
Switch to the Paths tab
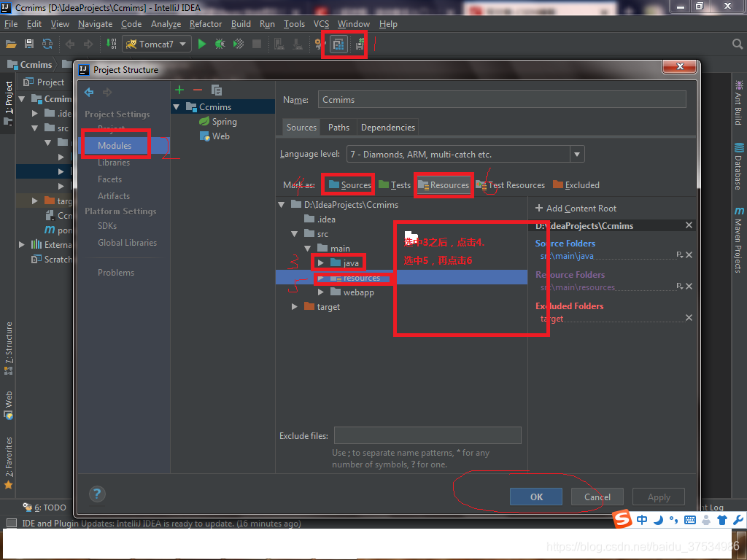click(x=338, y=128)
